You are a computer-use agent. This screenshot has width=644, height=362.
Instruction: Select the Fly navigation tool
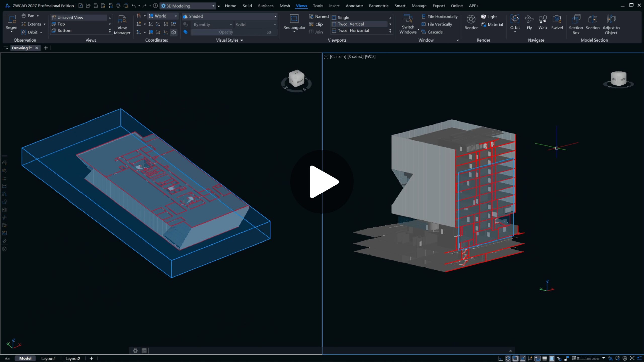click(529, 20)
